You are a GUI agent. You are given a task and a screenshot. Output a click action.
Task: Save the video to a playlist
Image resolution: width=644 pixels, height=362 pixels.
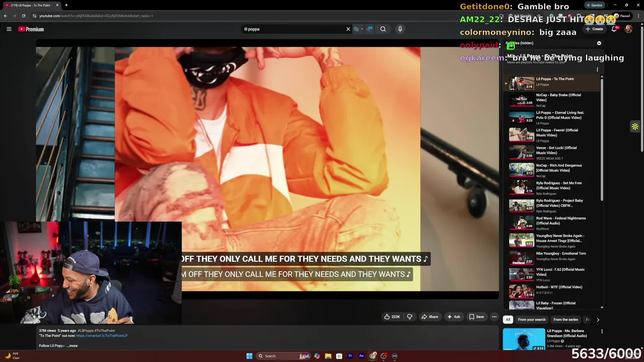(476, 317)
